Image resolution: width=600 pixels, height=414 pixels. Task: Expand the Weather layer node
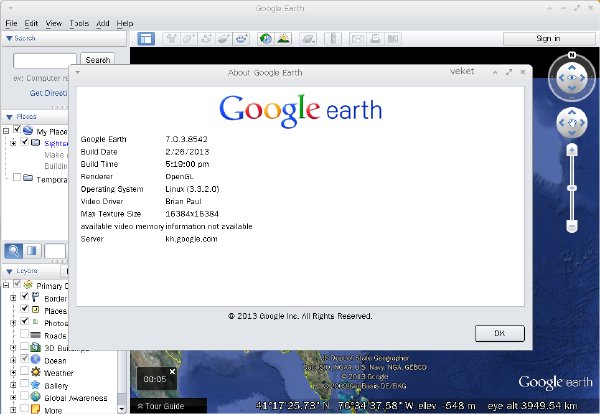[x=13, y=372]
